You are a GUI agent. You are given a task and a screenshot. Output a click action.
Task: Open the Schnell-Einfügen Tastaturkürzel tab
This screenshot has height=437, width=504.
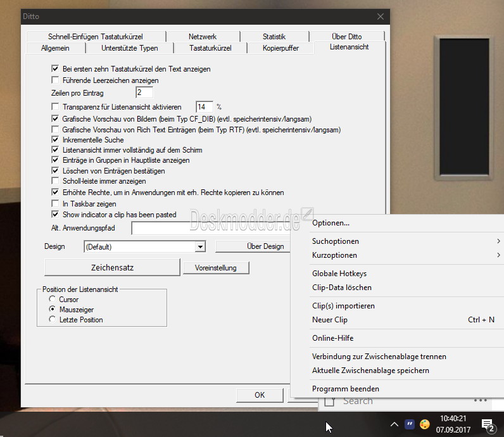(96, 37)
